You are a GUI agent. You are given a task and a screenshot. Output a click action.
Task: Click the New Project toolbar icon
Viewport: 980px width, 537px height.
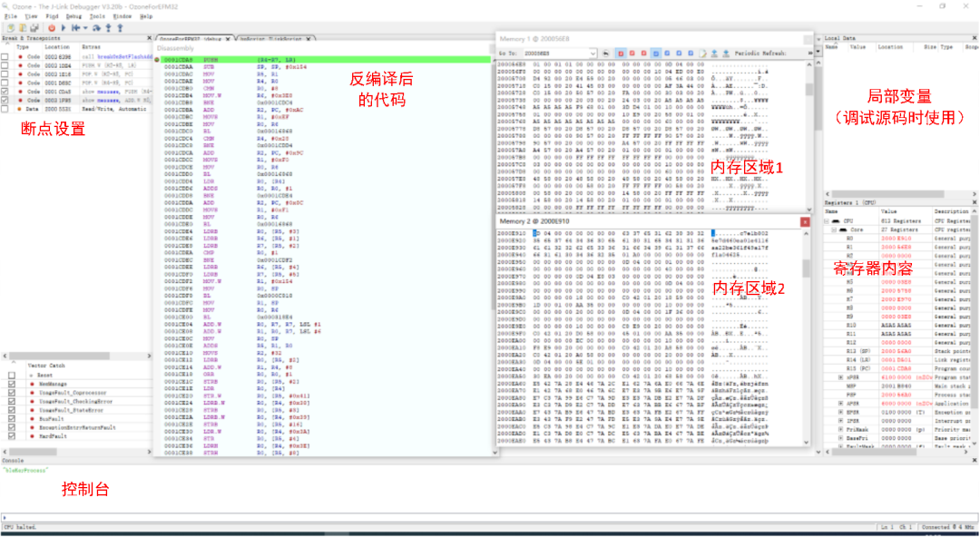tap(11, 28)
